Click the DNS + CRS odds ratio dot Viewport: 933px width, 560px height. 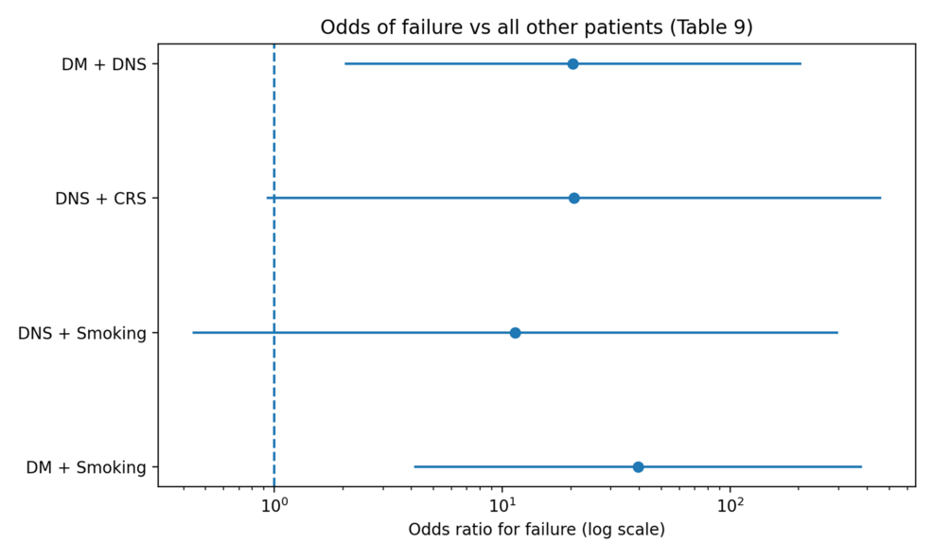pyautogui.click(x=573, y=199)
